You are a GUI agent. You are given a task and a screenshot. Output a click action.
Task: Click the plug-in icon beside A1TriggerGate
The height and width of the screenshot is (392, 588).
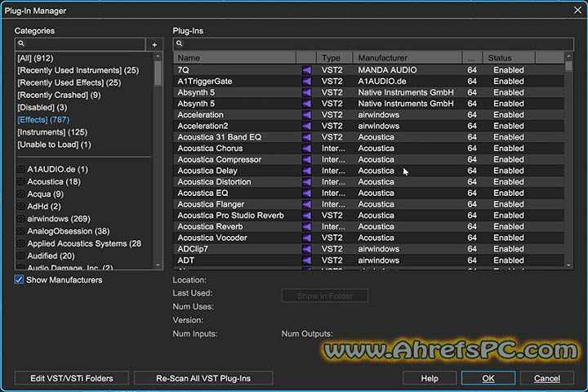[307, 82]
